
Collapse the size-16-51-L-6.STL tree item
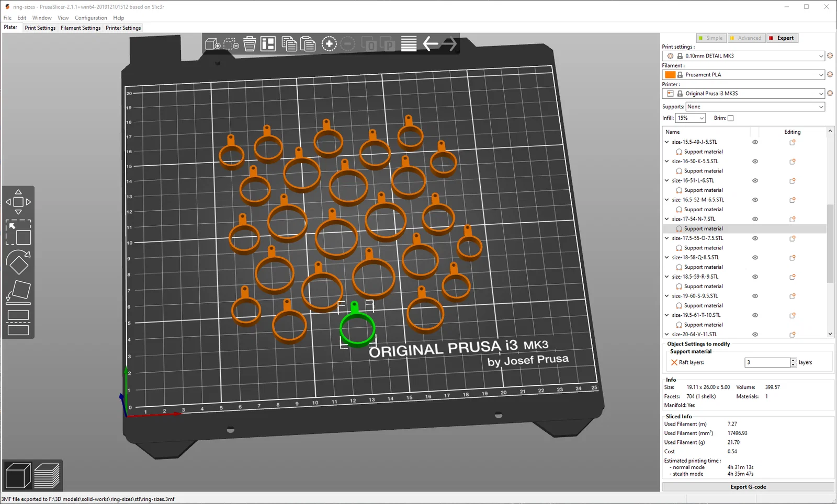coord(666,180)
